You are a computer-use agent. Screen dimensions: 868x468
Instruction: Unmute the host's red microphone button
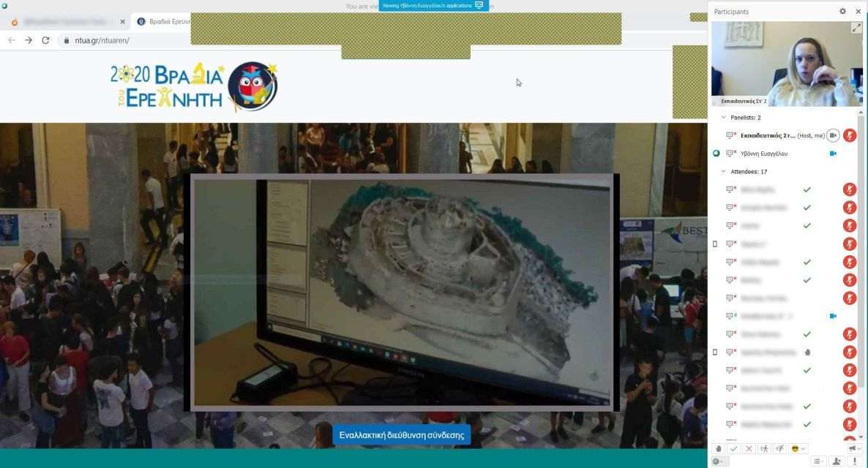click(x=850, y=135)
